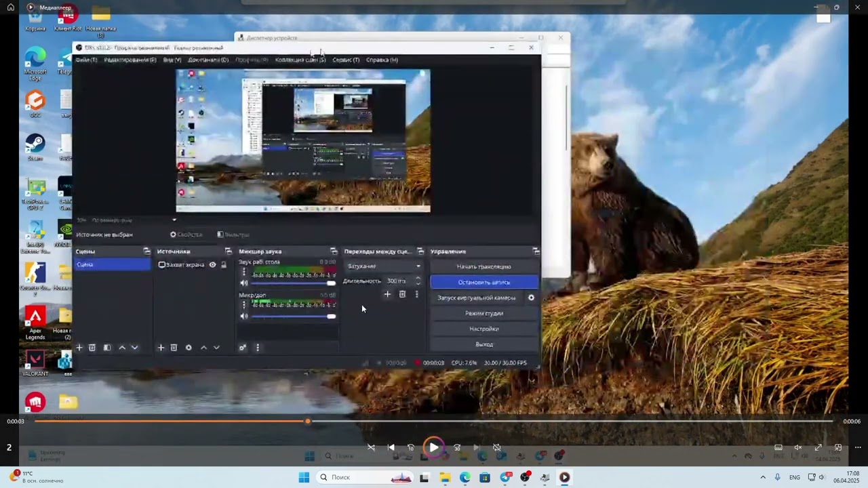Add a new scene with the plus icon
This screenshot has height=488, width=868.
click(79, 348)
